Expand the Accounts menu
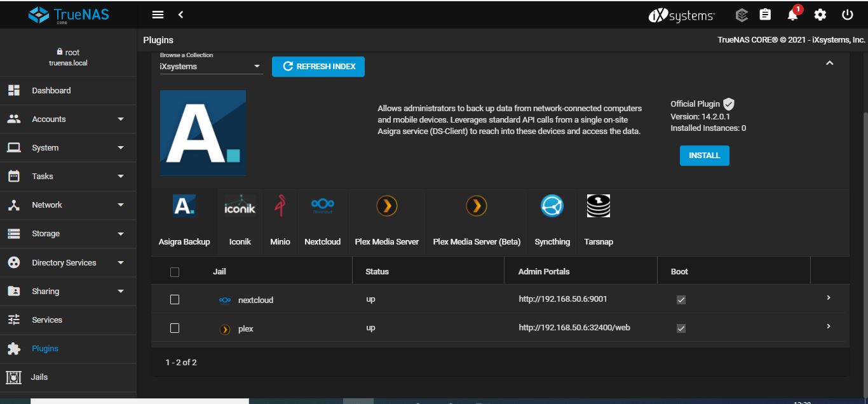The image size is (868, 404). pyautogui.click(x=68, y=119)
